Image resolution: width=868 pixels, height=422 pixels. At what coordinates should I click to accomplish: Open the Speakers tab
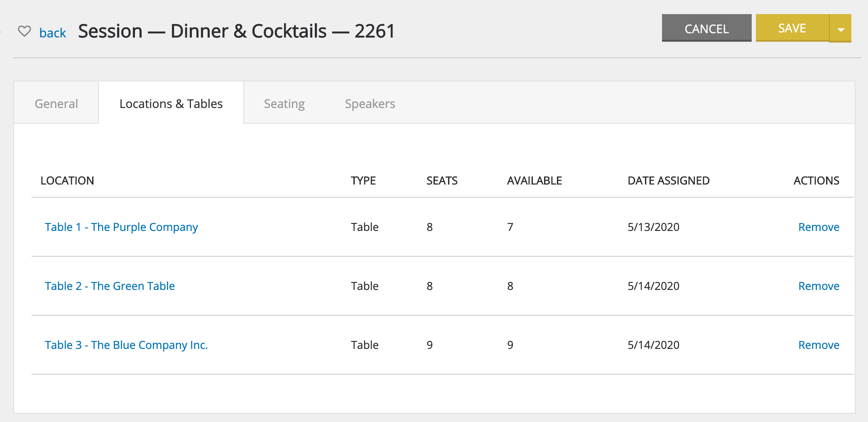click(370, 103)
